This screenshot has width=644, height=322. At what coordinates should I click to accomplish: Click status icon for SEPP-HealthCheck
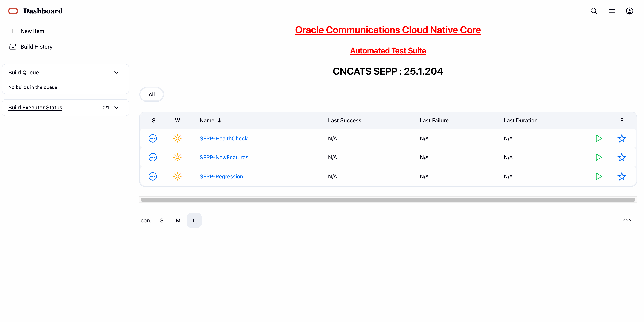pos(153,138)
